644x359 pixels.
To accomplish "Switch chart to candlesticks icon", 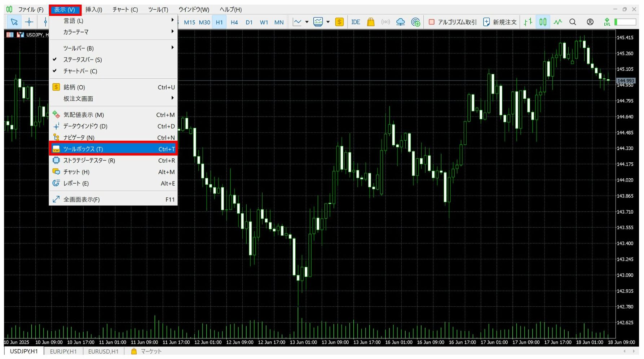I will pos(543,22).
